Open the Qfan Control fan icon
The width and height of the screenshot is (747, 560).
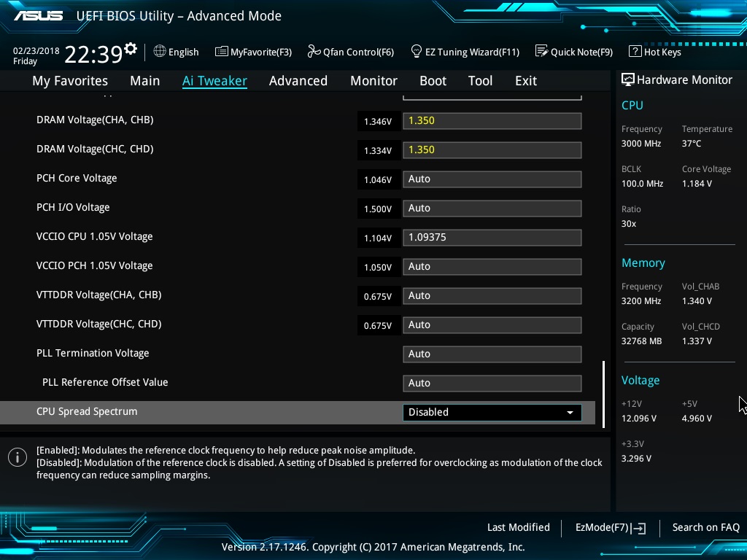(x=314, y=51)
